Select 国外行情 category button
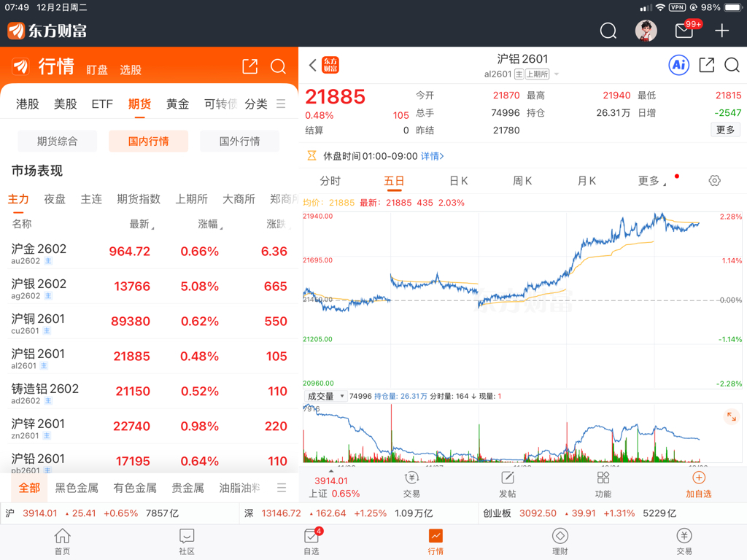Image resolution: width=747 pixels, height=560 pixels. (x=239, y=141)
